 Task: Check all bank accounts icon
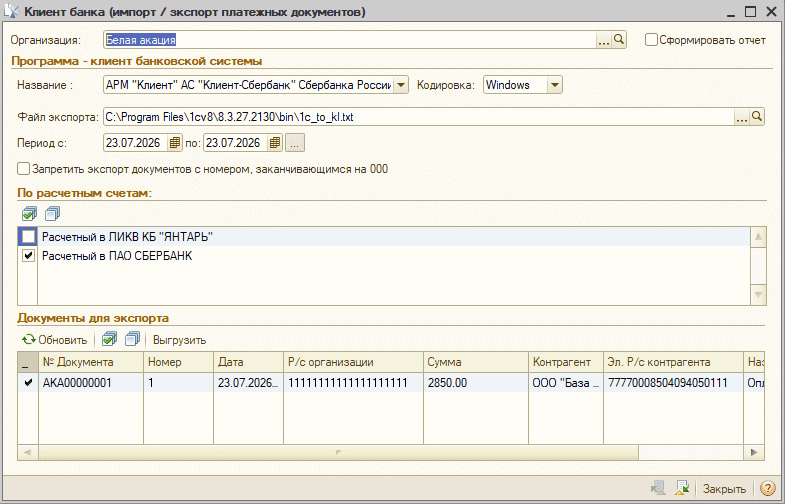click(x=30, y=214)
